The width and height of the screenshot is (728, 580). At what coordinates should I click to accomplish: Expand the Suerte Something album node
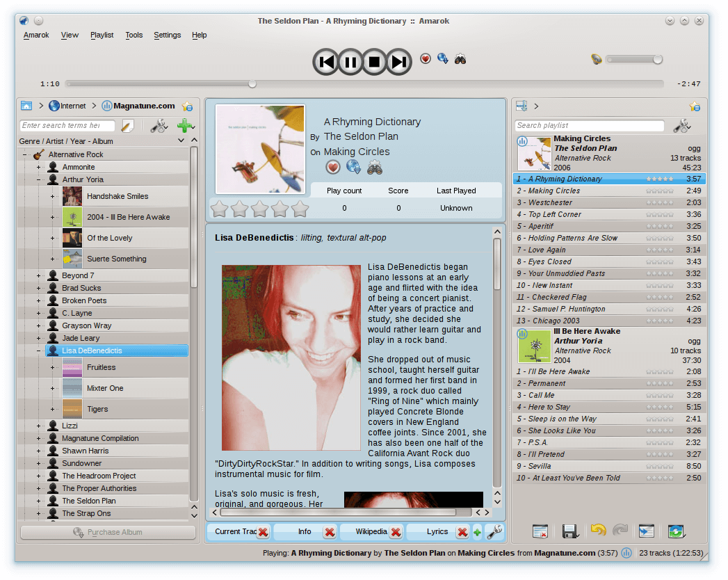(x=54, y=258)
